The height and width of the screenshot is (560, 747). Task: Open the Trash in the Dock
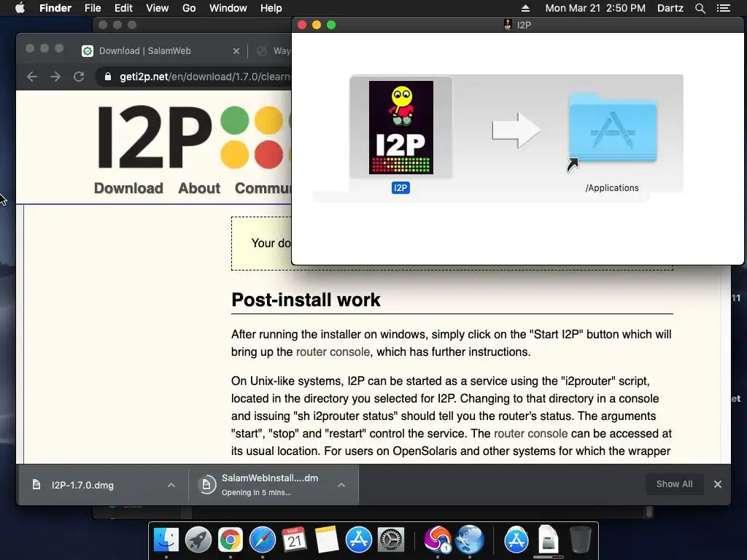tap(580, 540)
